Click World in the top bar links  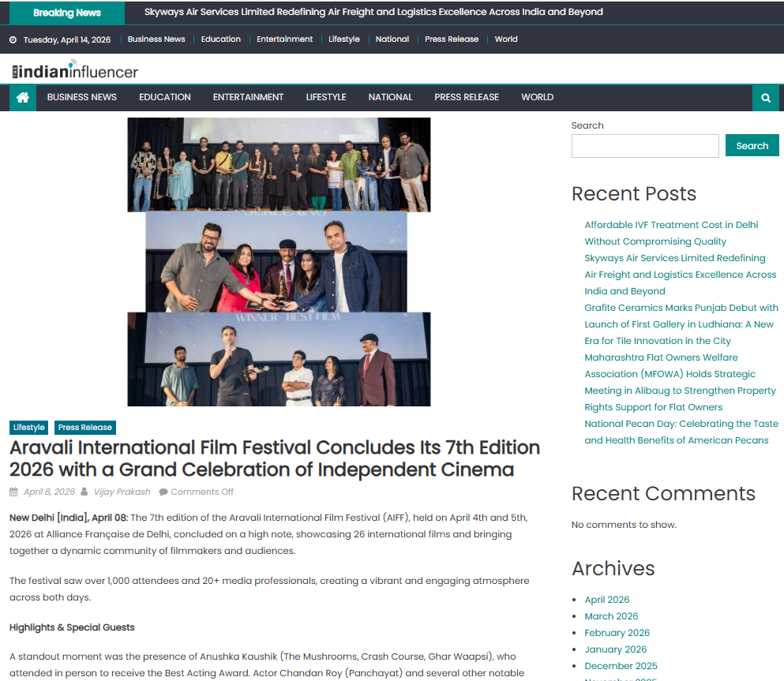click(506, 39)
